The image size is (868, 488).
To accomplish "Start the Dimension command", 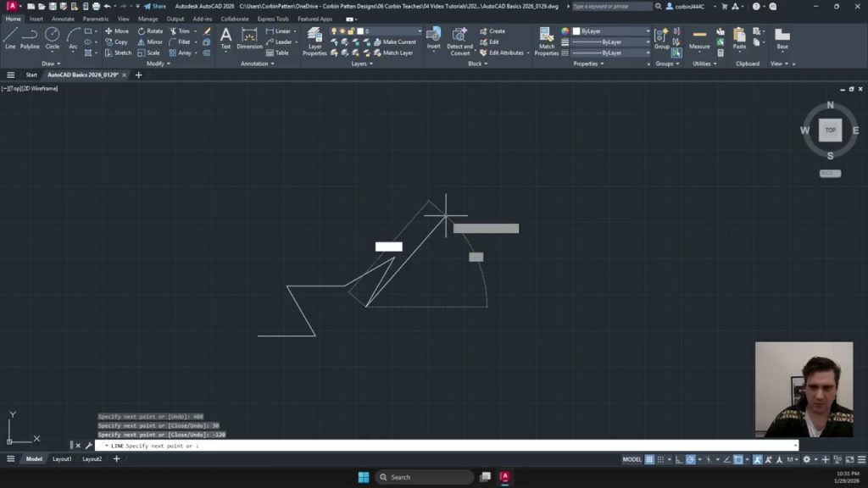I will [x=249, y=37].
